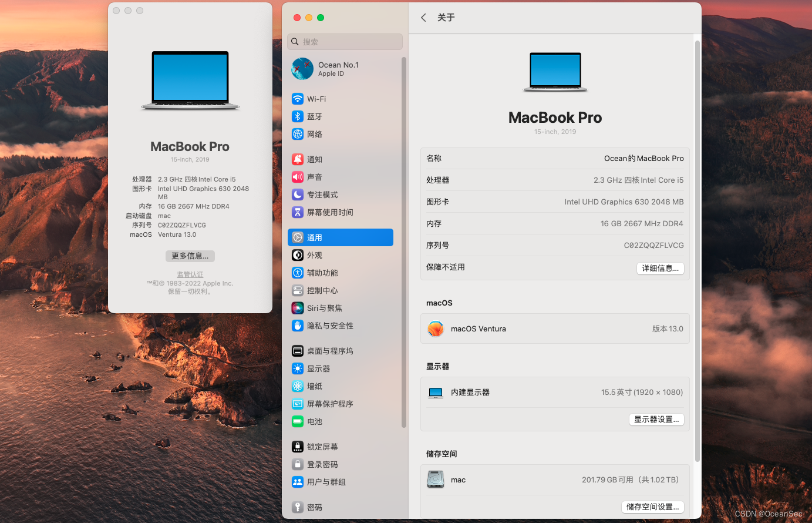The height and width of the screenshot is (523, 812).
Task: Click the About pane vertical scrollbar
Action: 698,251
